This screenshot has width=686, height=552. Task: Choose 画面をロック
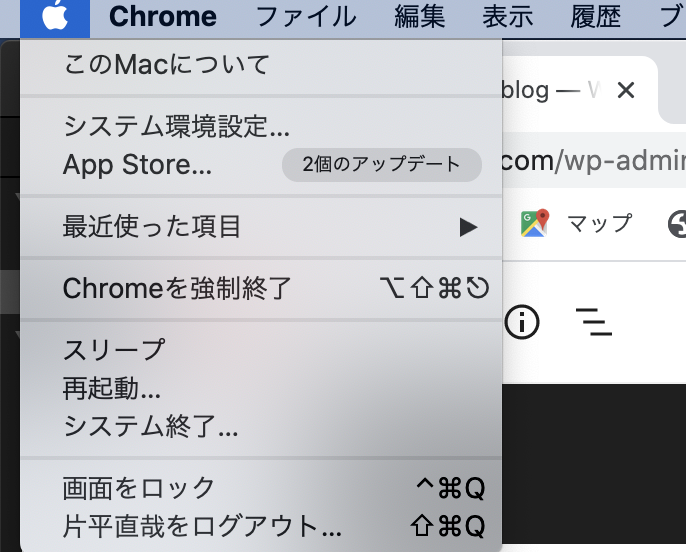pos(261,488)
